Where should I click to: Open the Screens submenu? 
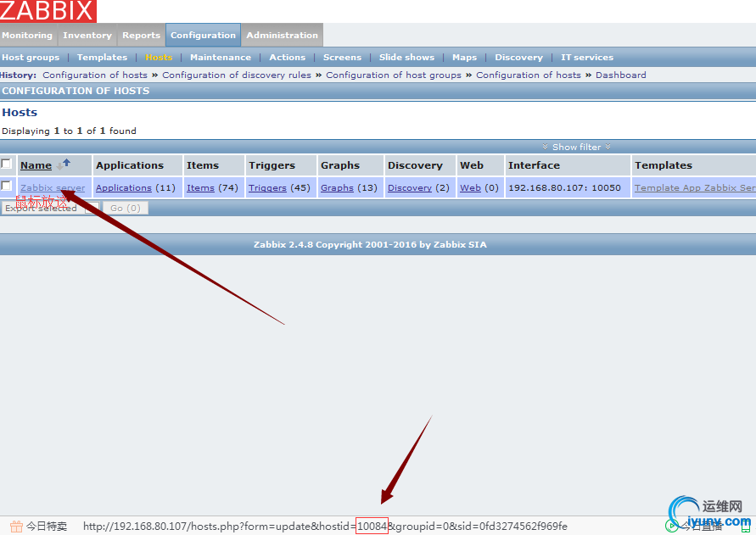point(342,58)
